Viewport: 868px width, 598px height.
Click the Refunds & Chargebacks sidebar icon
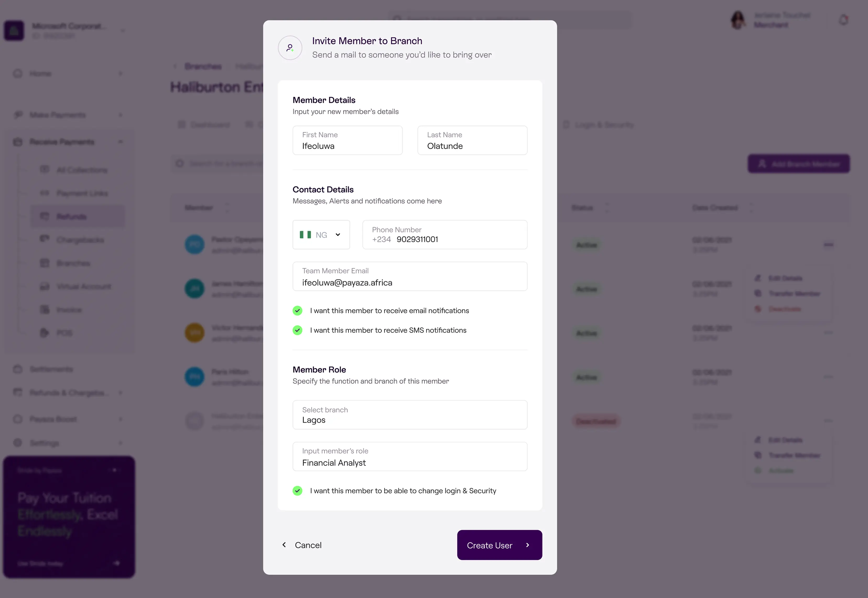pyautogui.click(x=18, y=392)
